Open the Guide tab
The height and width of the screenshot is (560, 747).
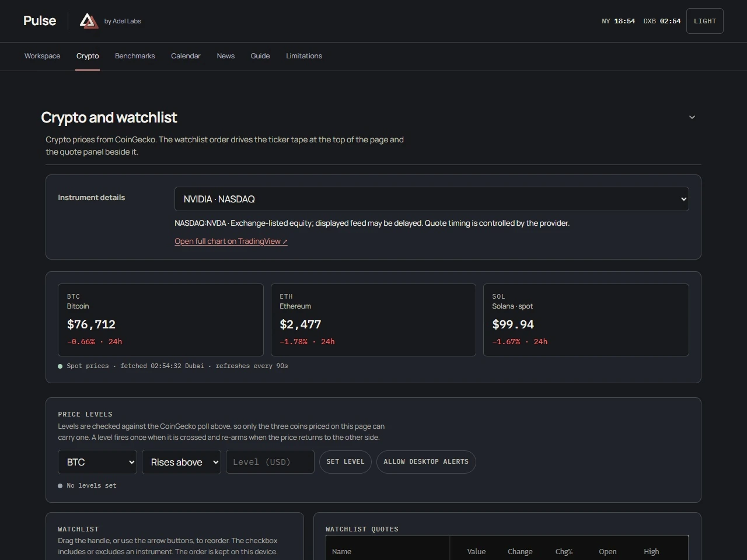tap(260, 56)
